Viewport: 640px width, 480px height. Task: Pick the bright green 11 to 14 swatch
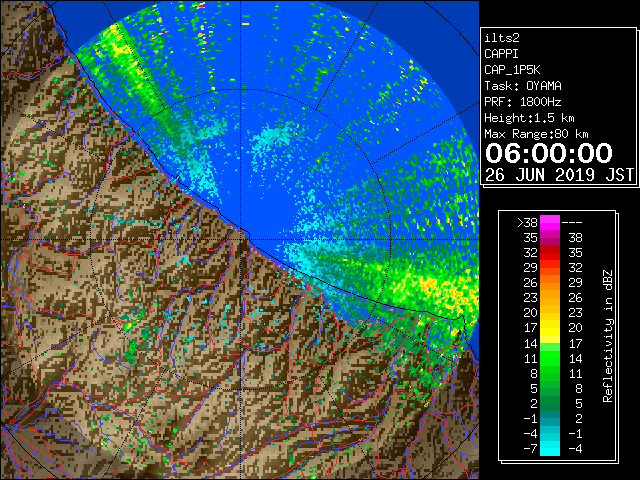coord(550,358)
